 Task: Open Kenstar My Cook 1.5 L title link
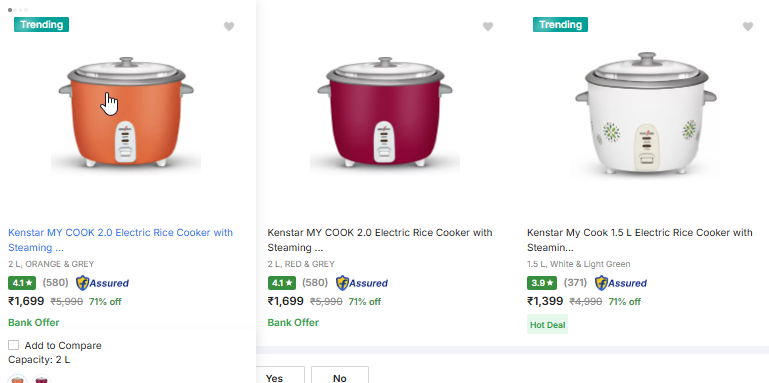click(x=640, y=240)
